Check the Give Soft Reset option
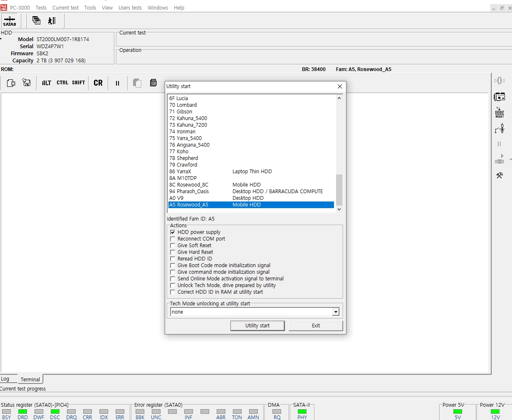This screenshot has height=420, width=512. pyautogui.click(x=173, y=246)
